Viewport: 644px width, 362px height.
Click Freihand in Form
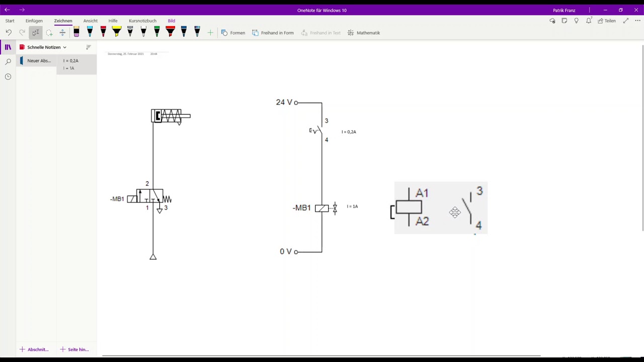[273, 33]
